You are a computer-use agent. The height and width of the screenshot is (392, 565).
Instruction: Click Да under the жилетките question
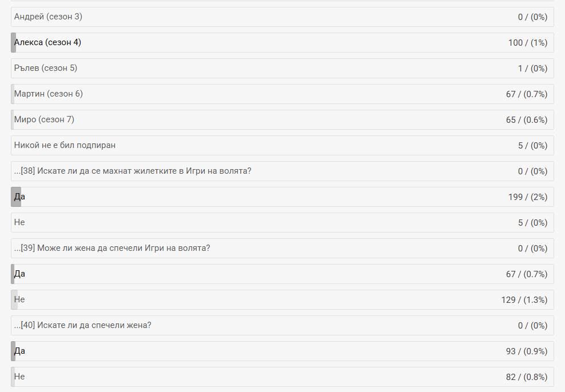(x=19, y=197)
